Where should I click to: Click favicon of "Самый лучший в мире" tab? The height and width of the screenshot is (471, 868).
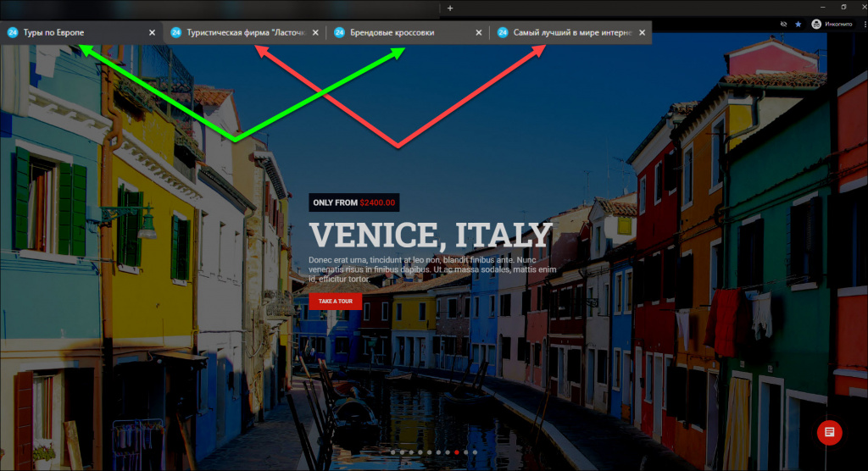503,33
